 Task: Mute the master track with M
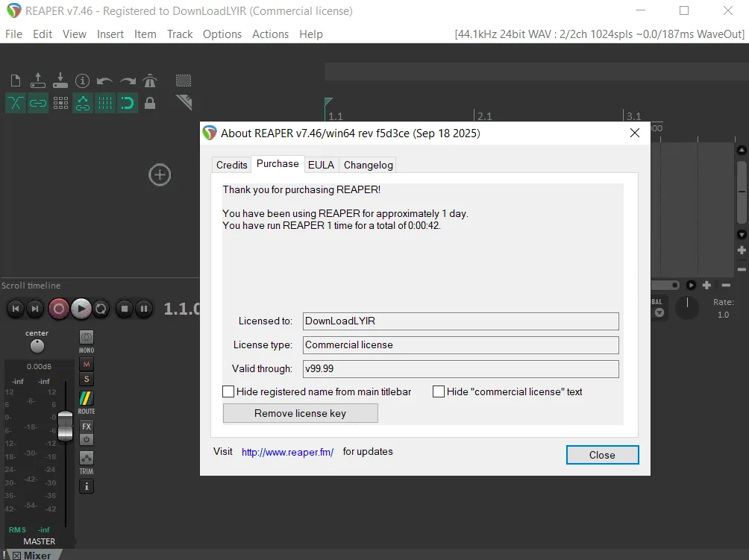tap(87, 365)
